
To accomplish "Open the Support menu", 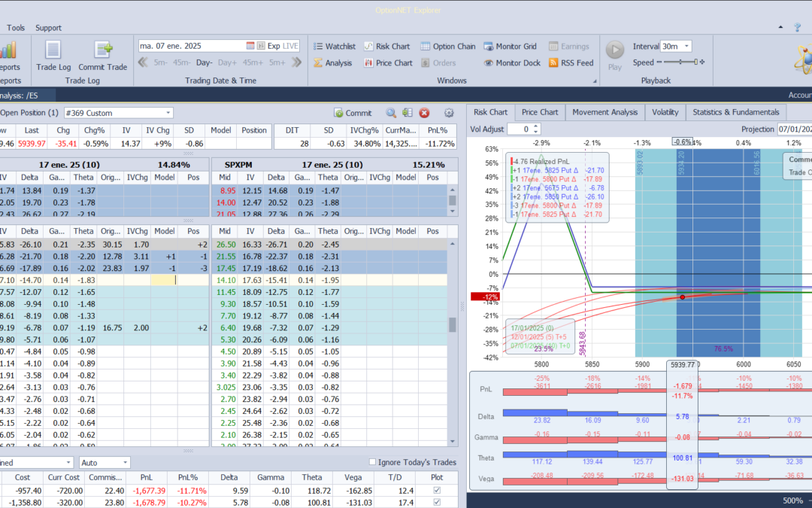I will [48, 28].
